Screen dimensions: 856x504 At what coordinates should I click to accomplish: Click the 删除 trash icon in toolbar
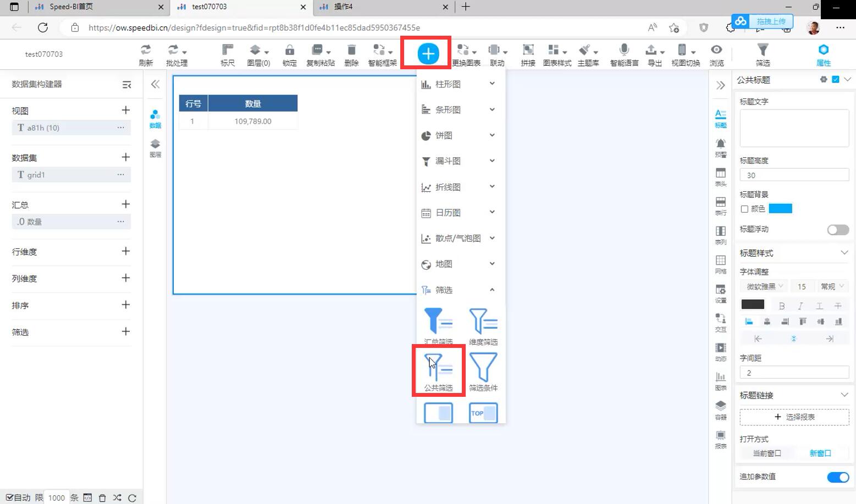pos(351,54)
